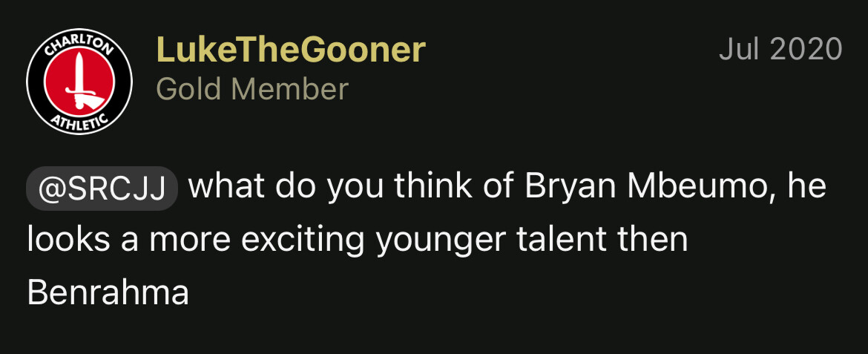The width and height of the screenshot is (868, 354).
Task: Click the white sword emblem in the avatar
Action: (80, 82)
